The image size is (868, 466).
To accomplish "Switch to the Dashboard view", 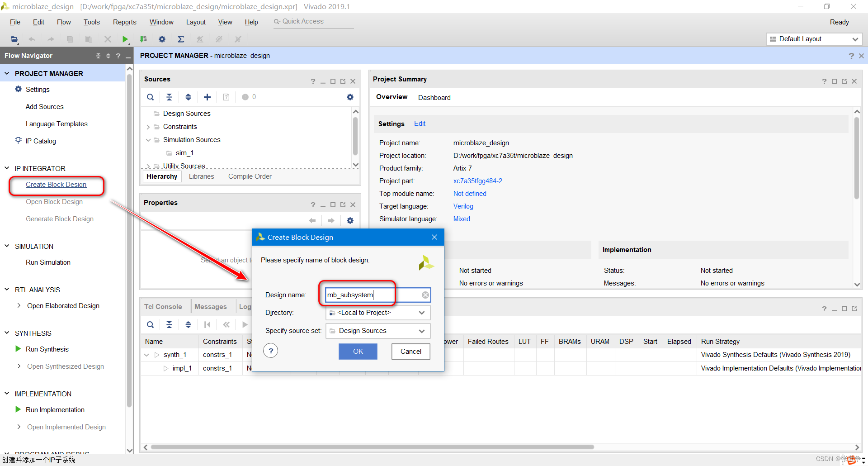I will (434, 97).
